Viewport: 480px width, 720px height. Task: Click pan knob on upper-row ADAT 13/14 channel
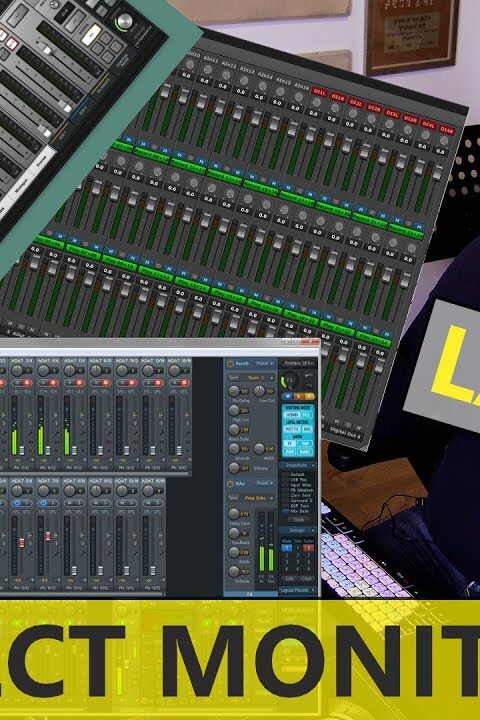(x=148, y=371)
